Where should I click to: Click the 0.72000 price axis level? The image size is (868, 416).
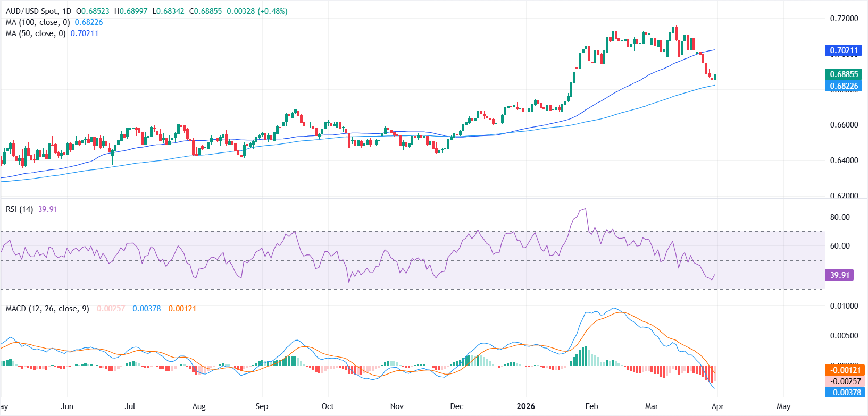pyautogui.click(x=844, y=19)
